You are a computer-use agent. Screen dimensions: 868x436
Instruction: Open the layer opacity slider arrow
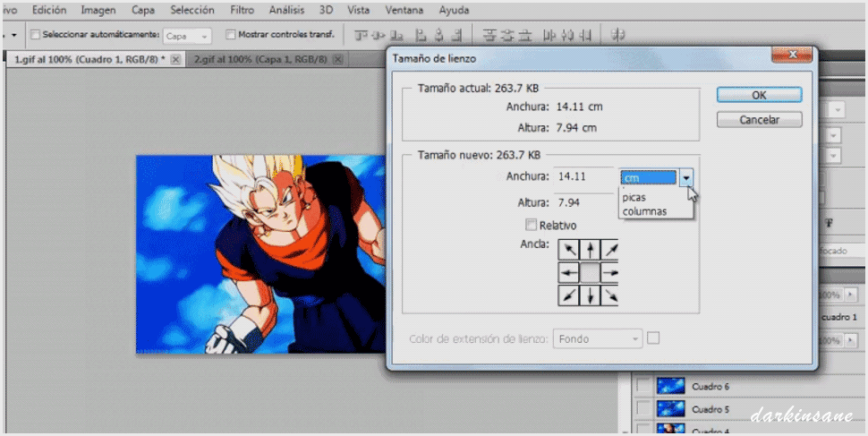(849, 295)
